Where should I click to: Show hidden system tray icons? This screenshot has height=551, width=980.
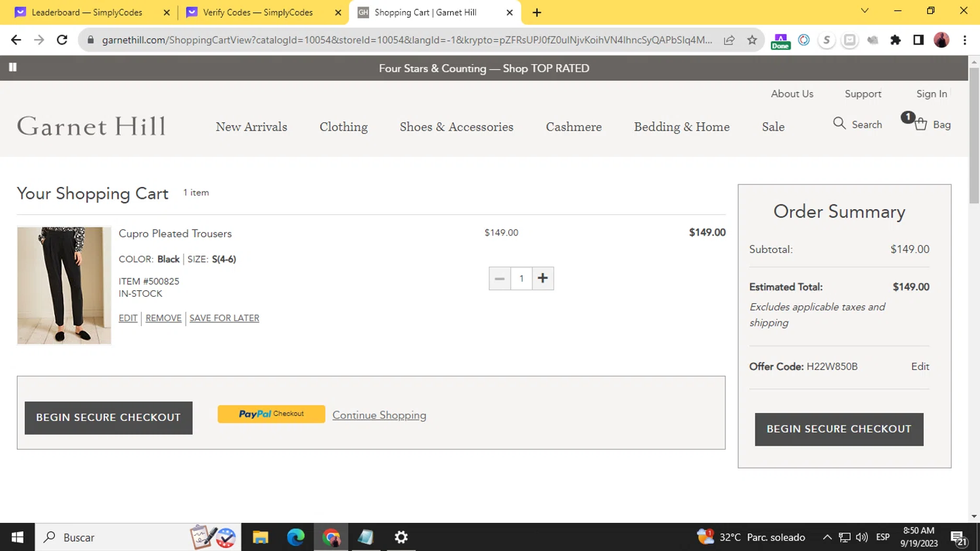827,537
